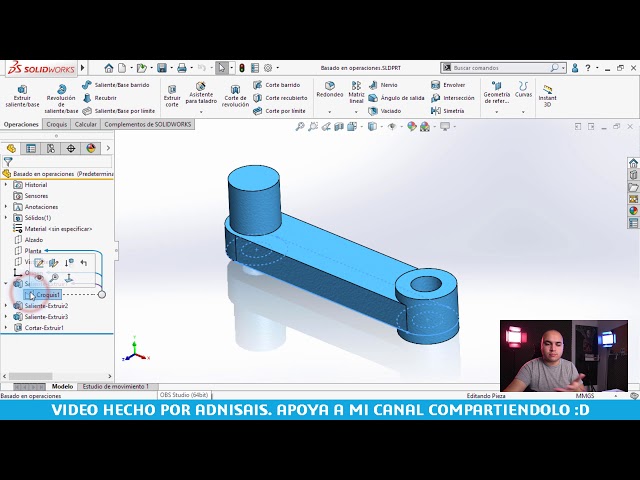Select Corte de revolución
Image resolution: width=640 pixels, height=480 pixels.
[235, 96]
